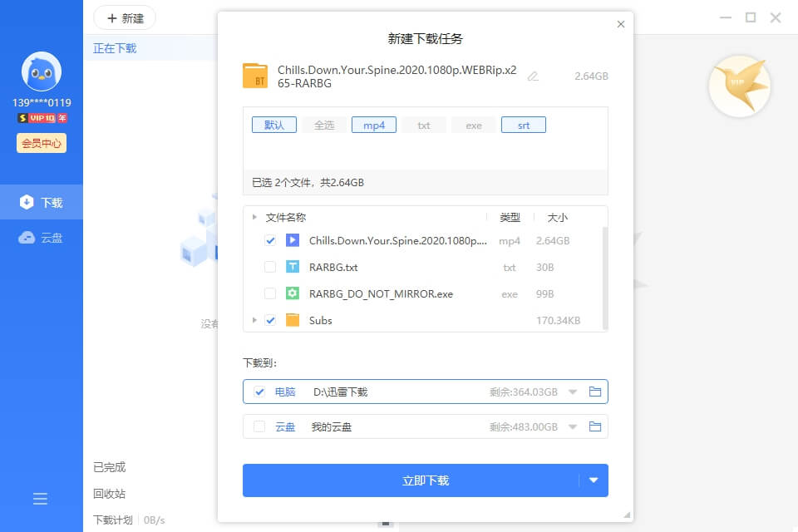Click the file list vertical scrollbar
The image size is (798, 532).
[605, 278]
